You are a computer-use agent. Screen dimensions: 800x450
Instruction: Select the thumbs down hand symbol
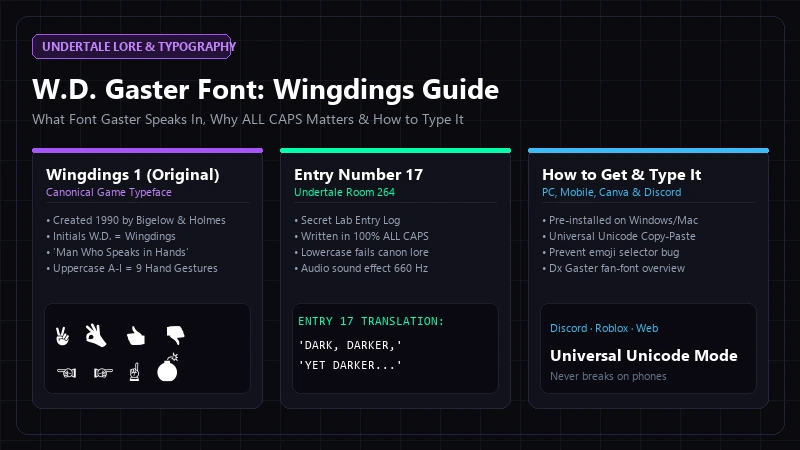tap(176, 335)
